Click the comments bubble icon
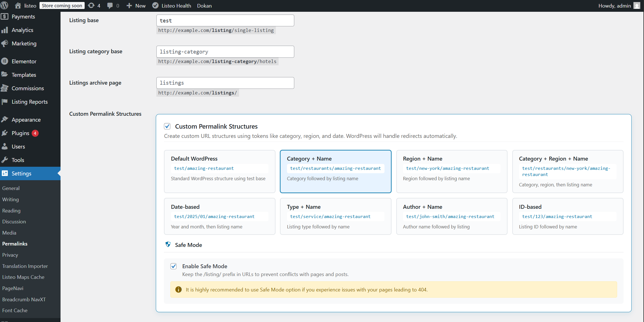The width and height of the screenshot is (644, 322). 110,6
